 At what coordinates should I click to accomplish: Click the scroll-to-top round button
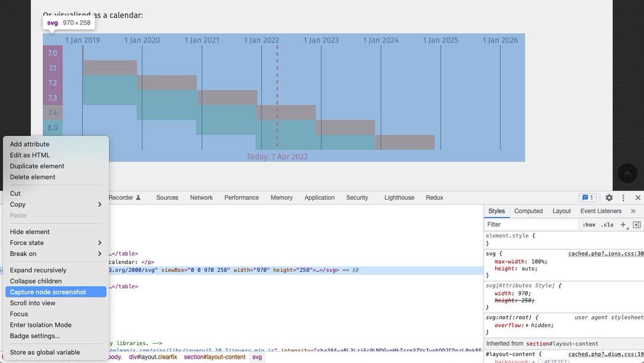point(627,173)
